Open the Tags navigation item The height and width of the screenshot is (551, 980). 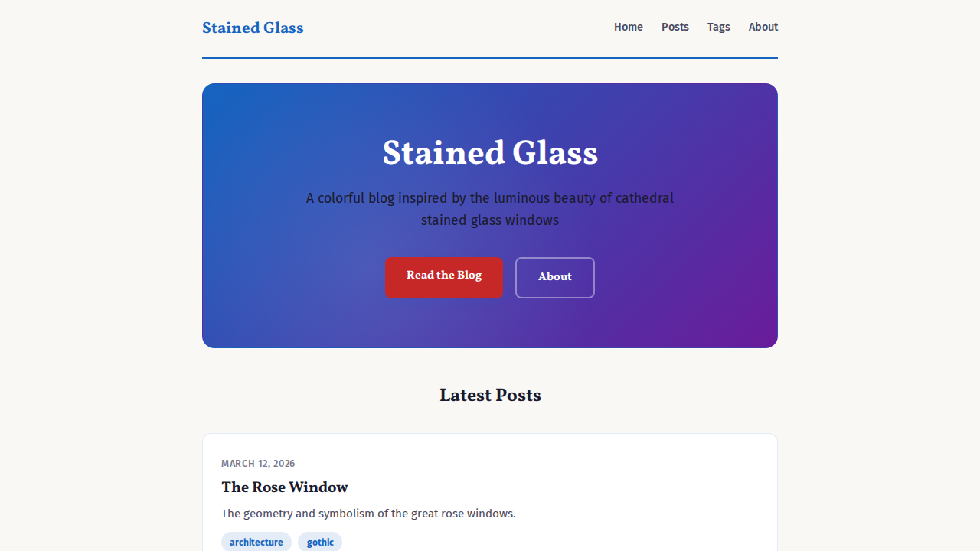coord(718,27)
